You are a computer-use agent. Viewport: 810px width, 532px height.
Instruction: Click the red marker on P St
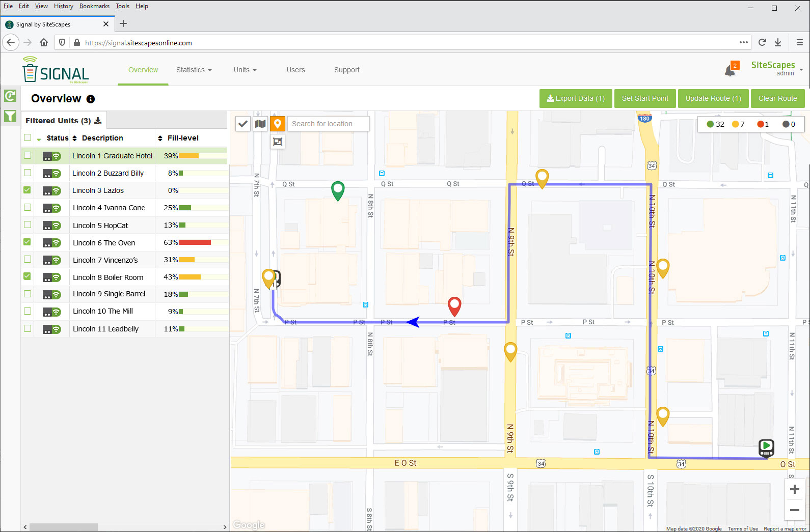454,305
